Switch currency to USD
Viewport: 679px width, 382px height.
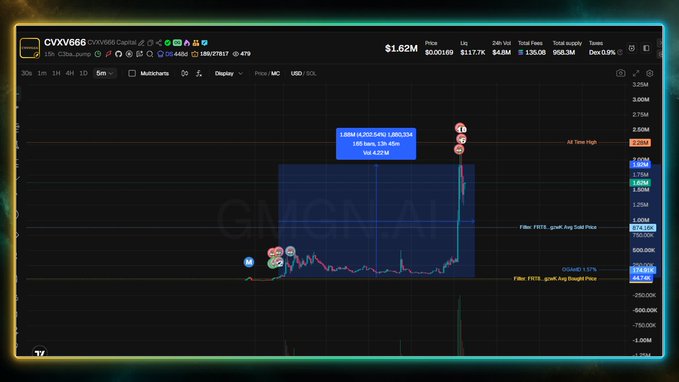(296, 73)
